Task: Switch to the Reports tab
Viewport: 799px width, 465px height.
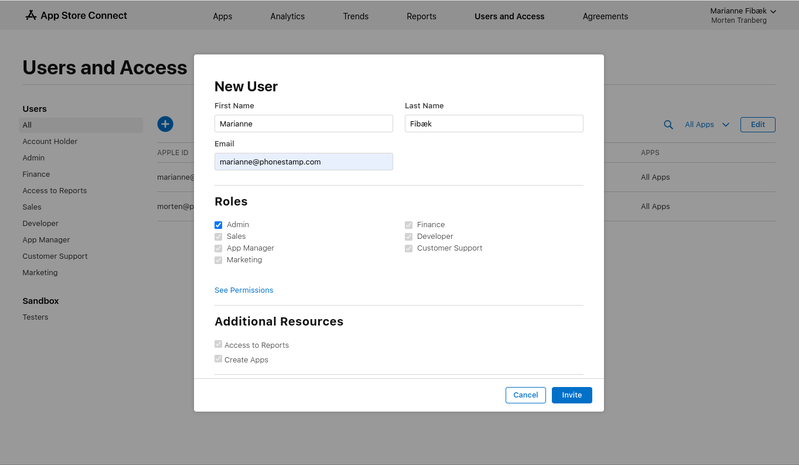Action: [421, 16]
